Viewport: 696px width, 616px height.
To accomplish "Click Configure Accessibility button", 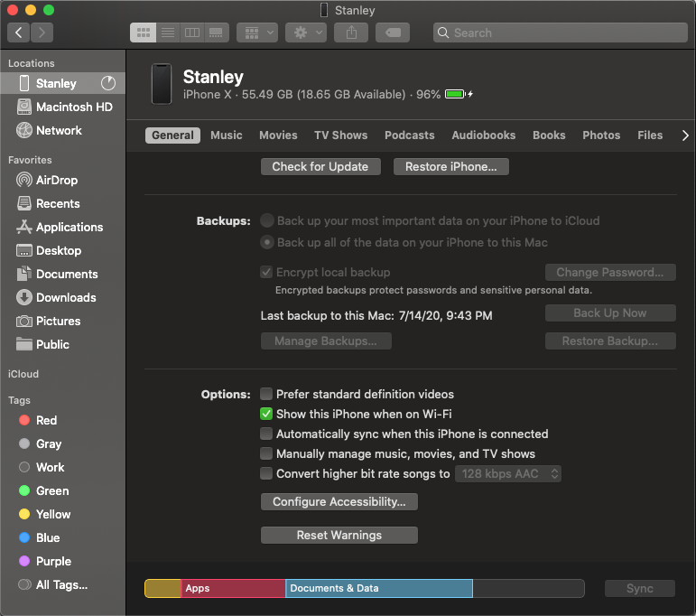I will [x=339, y=501].
